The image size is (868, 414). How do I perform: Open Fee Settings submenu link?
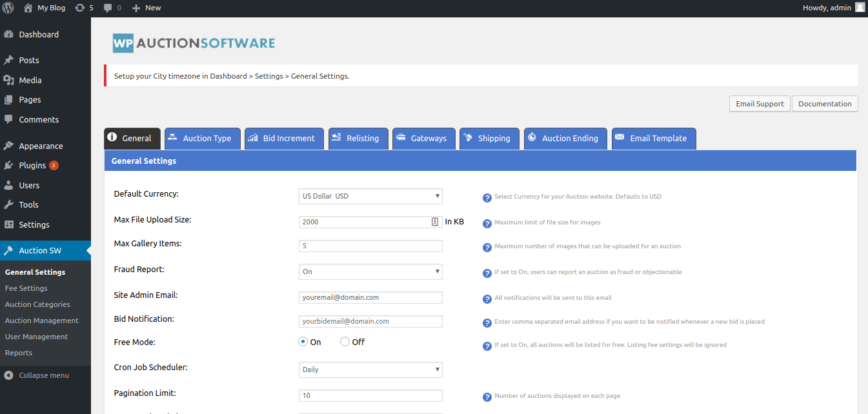coord(26,288)
